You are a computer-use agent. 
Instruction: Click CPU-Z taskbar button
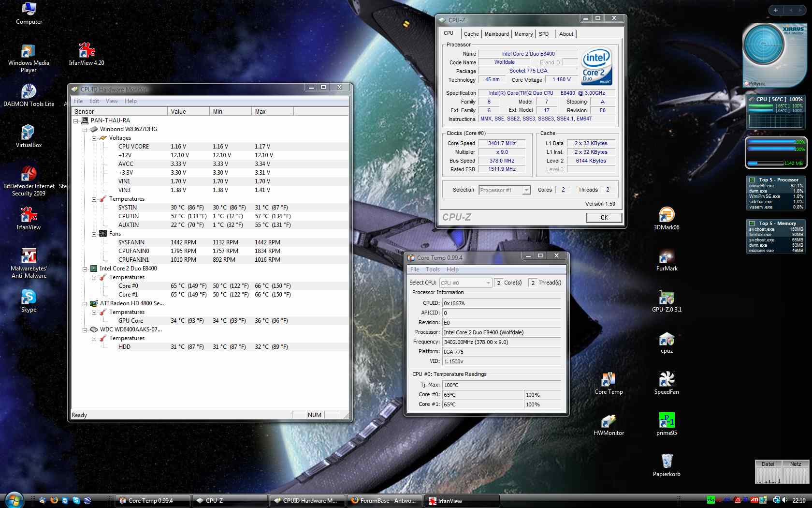[x=230, y=501]
